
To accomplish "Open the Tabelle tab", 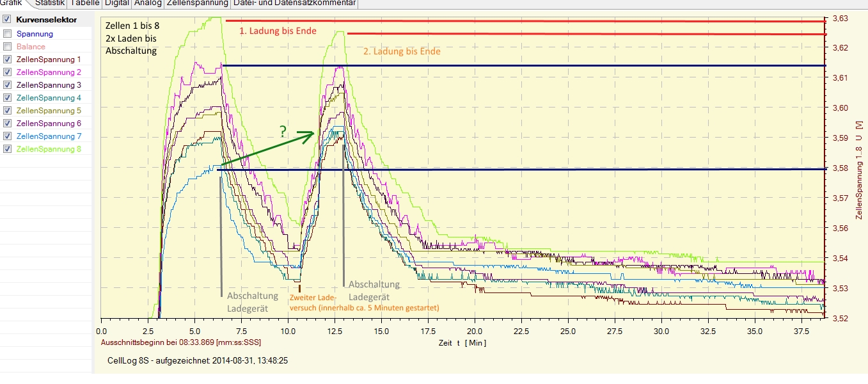I will point(85,3).
